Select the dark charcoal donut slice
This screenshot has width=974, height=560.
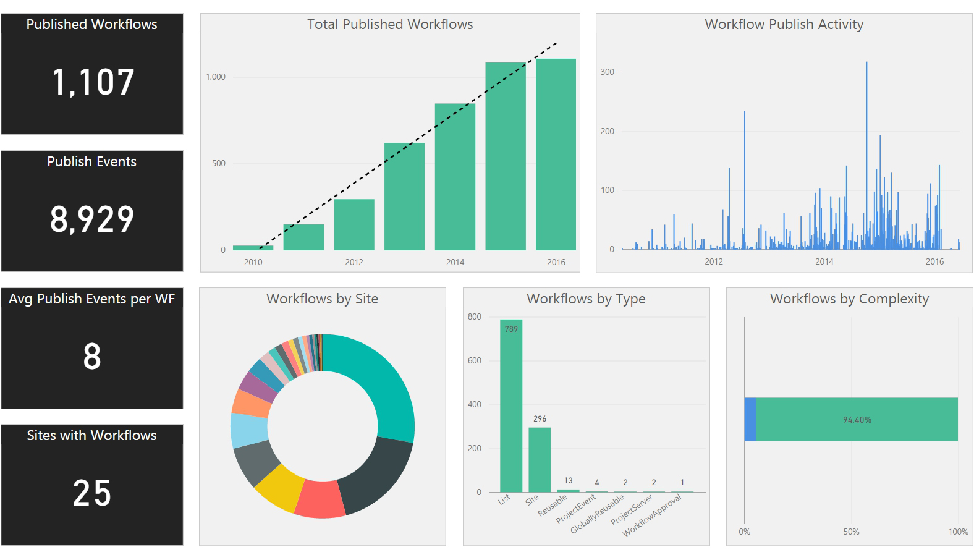pyautogui.click(x=377, y=473)
